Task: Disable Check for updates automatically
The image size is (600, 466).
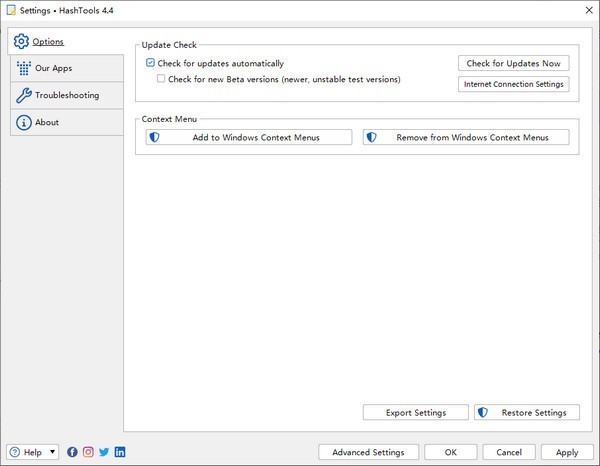Action: pyautogui.click(x=151, y=63)
